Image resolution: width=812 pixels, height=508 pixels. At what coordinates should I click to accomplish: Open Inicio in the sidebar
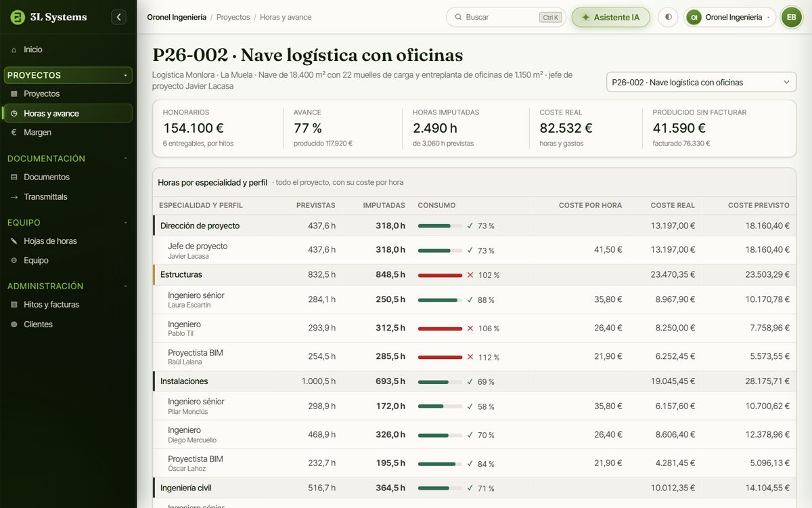[x=68, y=49]
